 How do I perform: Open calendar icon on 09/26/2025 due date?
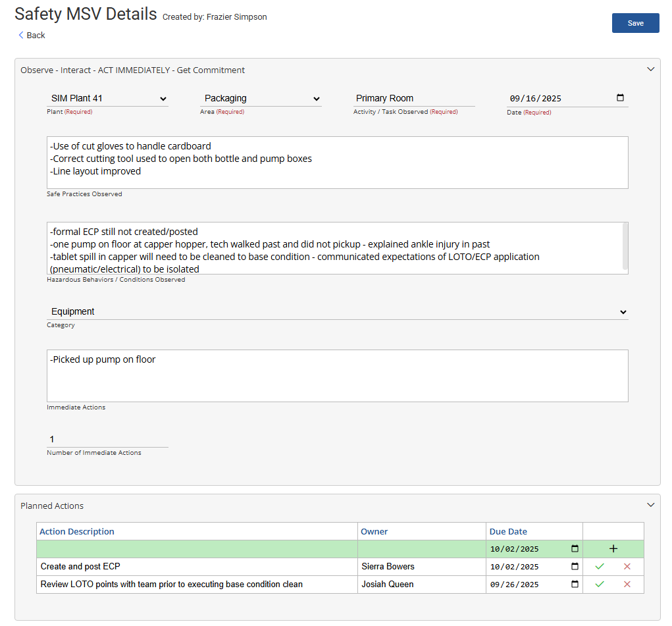(x=575, y=585)
